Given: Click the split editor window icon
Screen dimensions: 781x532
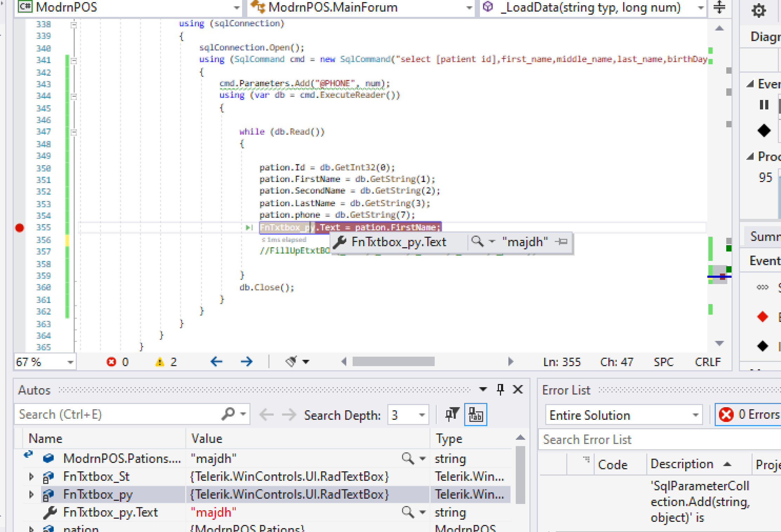Looking at the screenshot, I should coord(719,7).
